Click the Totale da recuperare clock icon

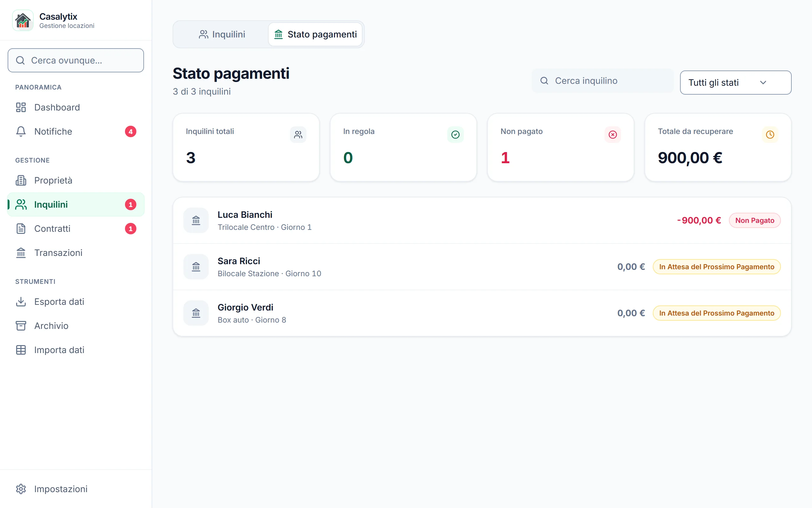click(770, 135)
